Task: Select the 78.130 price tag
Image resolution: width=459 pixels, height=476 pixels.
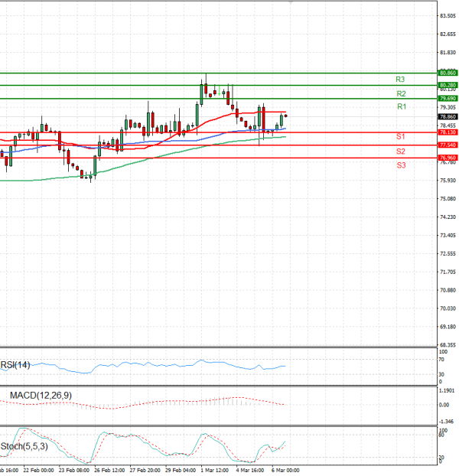Action: pos(448,132)
